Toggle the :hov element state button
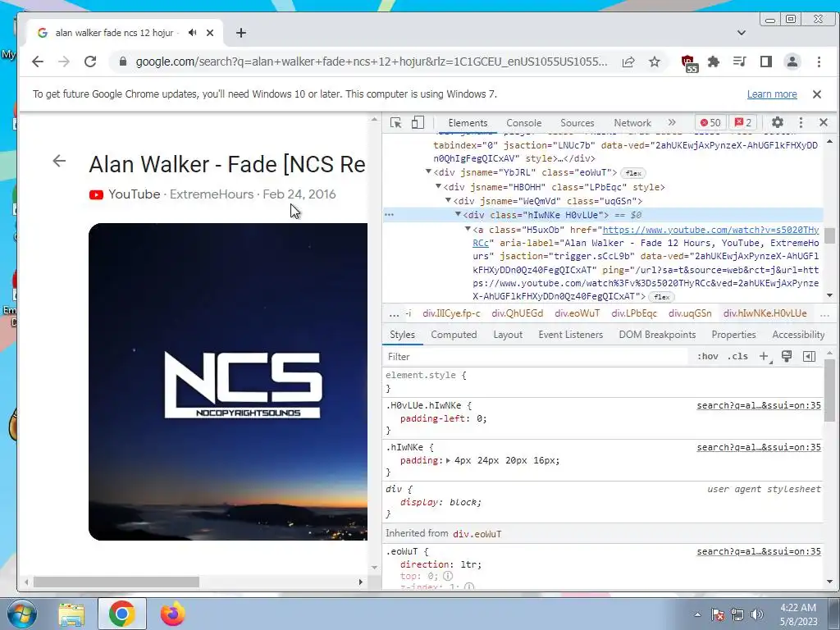The width and height of the screenshot is (840, 630). pos(707,357)
